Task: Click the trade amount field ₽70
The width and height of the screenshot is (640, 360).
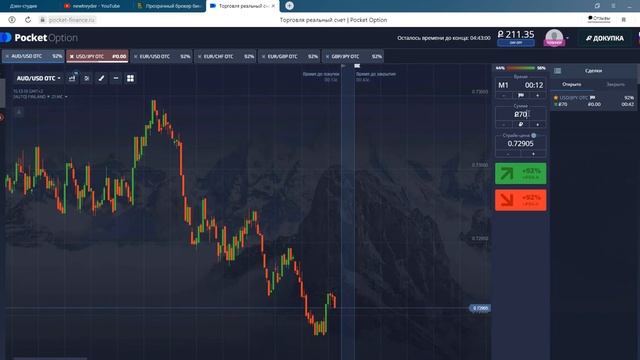Action: (x=520, y=114)
